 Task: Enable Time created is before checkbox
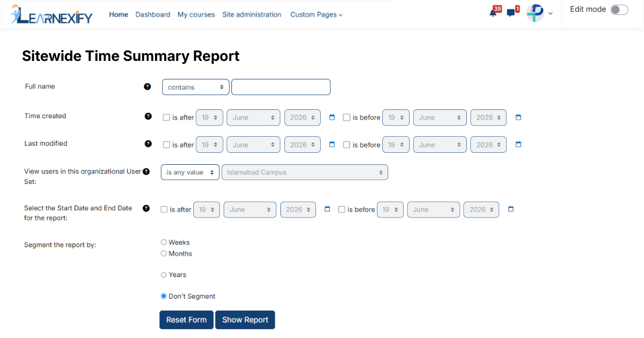coord(346,118)
